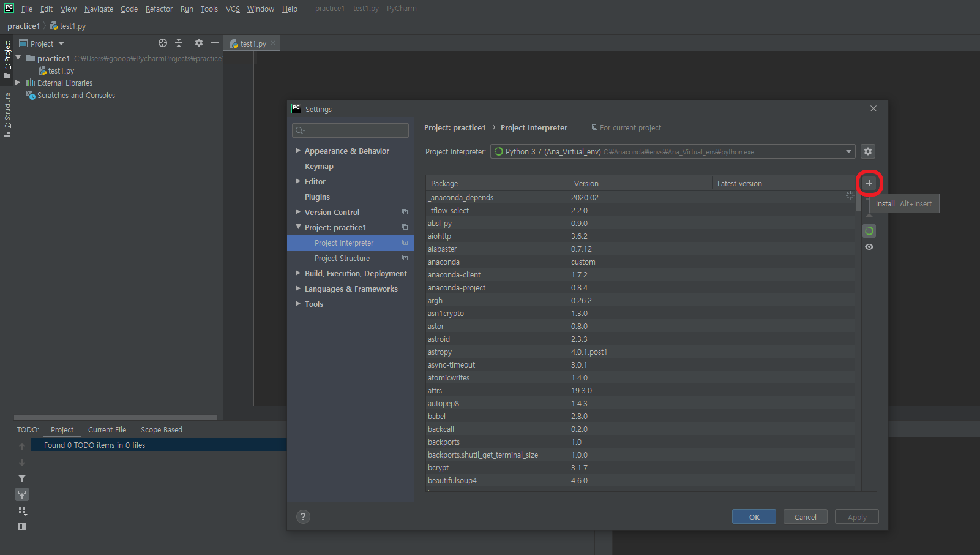Click the Cancel button in Settings
The width and height of the screenshot is (980, 555).
806,517
